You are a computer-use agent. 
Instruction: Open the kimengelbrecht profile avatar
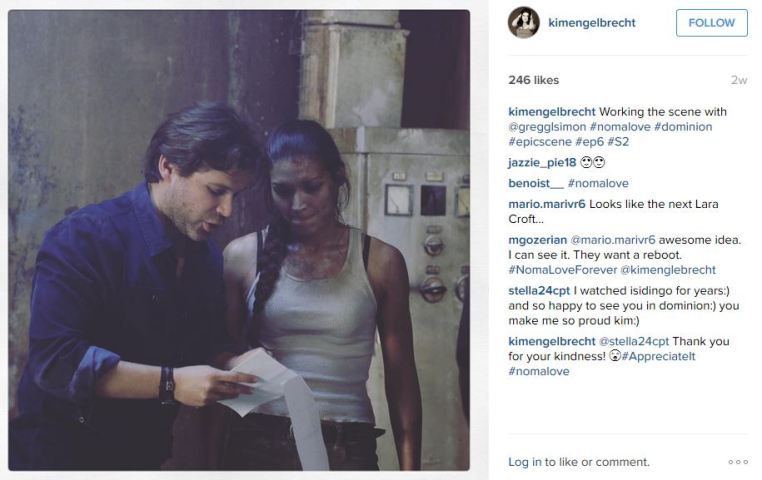coord(523,22)
